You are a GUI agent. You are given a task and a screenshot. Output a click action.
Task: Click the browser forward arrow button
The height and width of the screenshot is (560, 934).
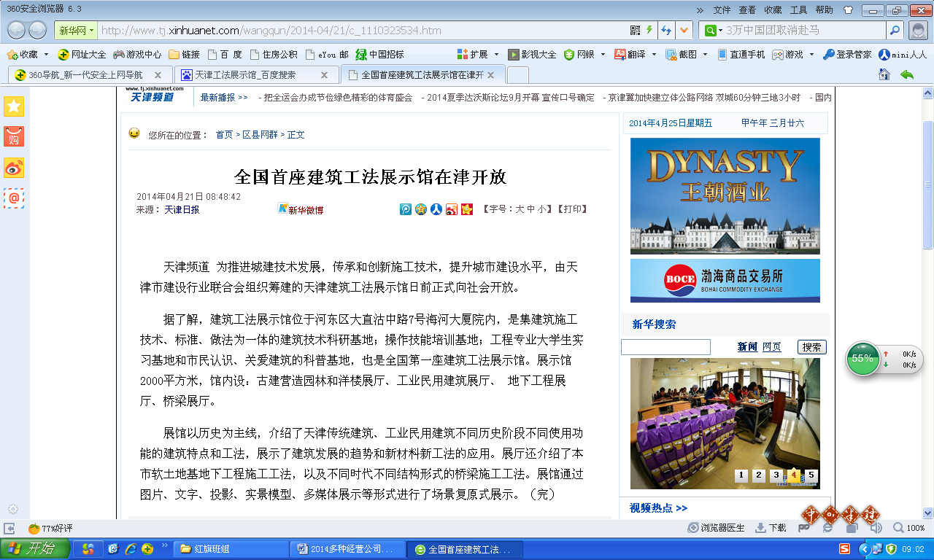point(37,30)
